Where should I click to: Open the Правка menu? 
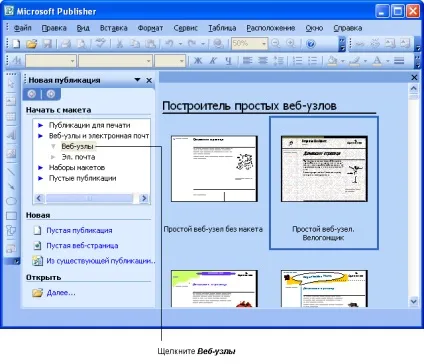tap(54, 28)
